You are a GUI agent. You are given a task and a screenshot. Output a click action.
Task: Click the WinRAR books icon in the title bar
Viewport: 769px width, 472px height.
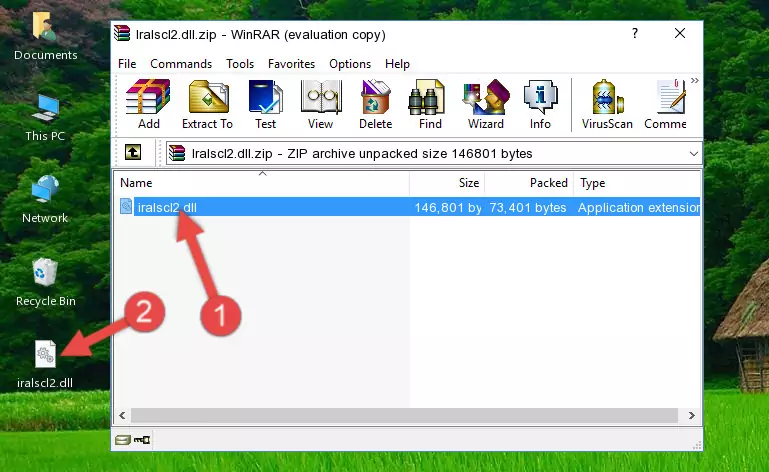pyautogui.click(x=122, y=34)
